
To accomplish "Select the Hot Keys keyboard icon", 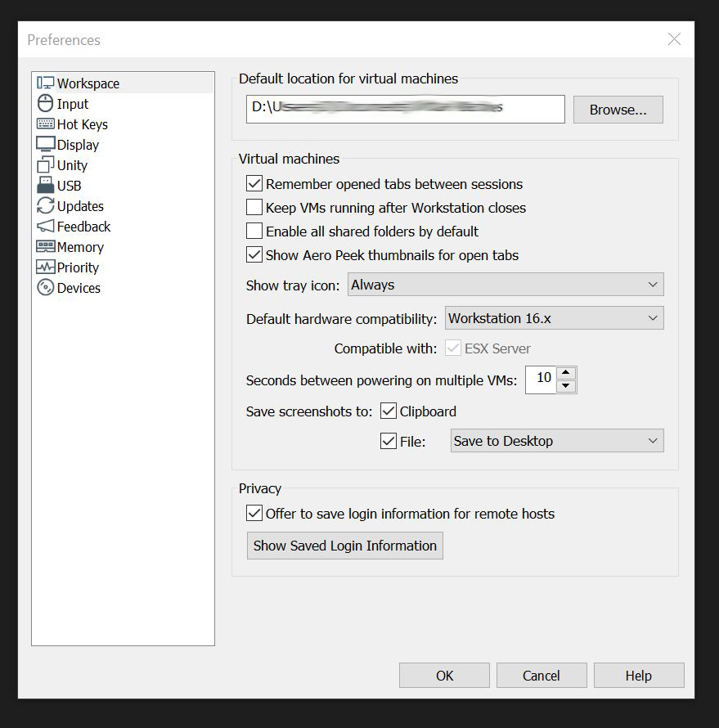I will coord(45,124).
